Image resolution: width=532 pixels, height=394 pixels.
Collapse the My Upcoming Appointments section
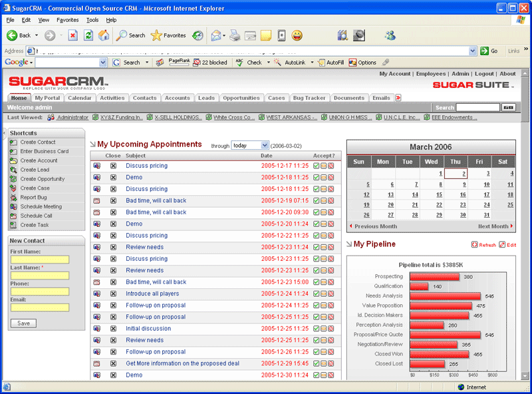[x=92, y=144]
